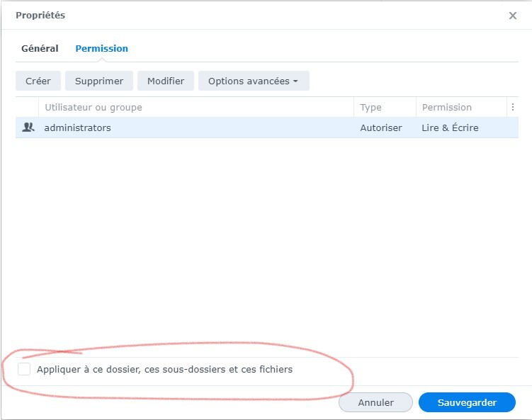Click the Lire & Écrire permission cell
Image resolution: width=532 pixels, height=420 pixels.
pyautogui.click(x=450, y=127)
